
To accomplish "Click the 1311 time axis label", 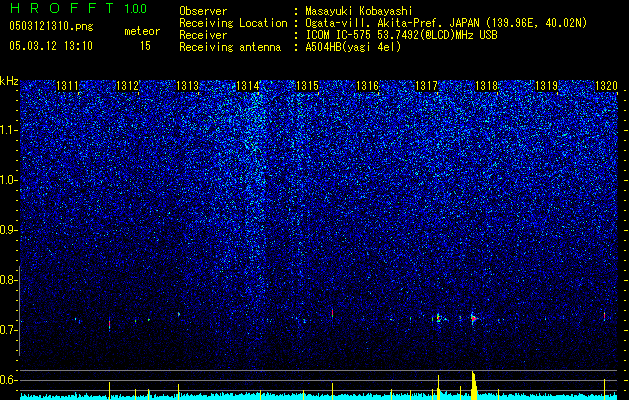I will [67, 86].
